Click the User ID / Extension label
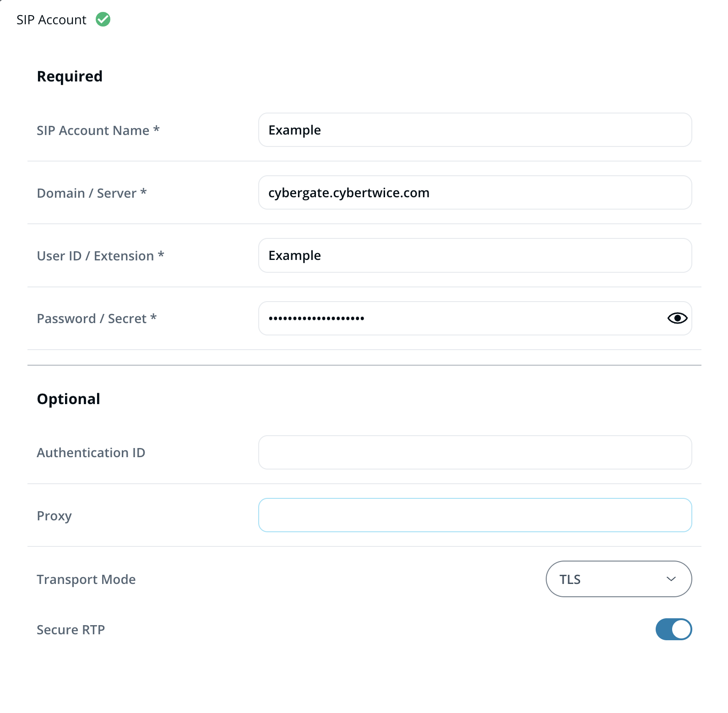 [100, 256]
